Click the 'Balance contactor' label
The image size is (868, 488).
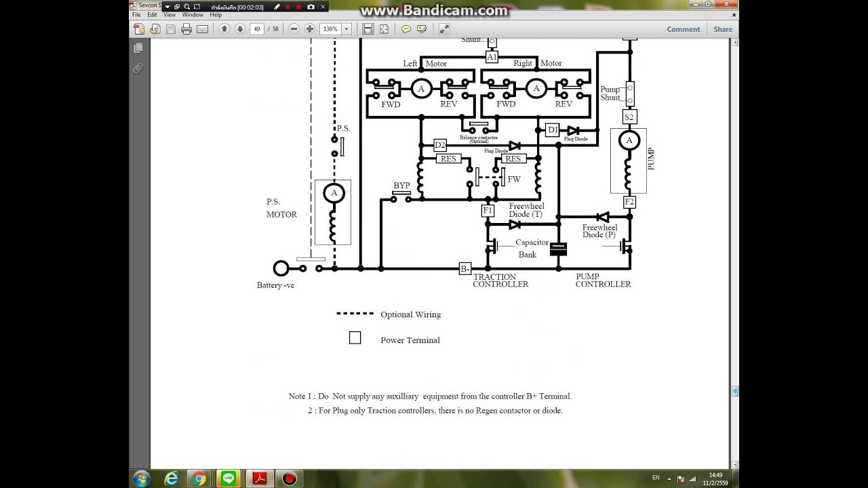tap(479, 138)
